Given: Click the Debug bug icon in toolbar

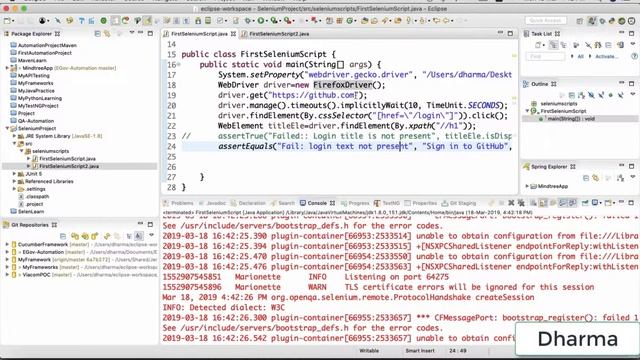Looking at the screenshot, I should (247, 20).
